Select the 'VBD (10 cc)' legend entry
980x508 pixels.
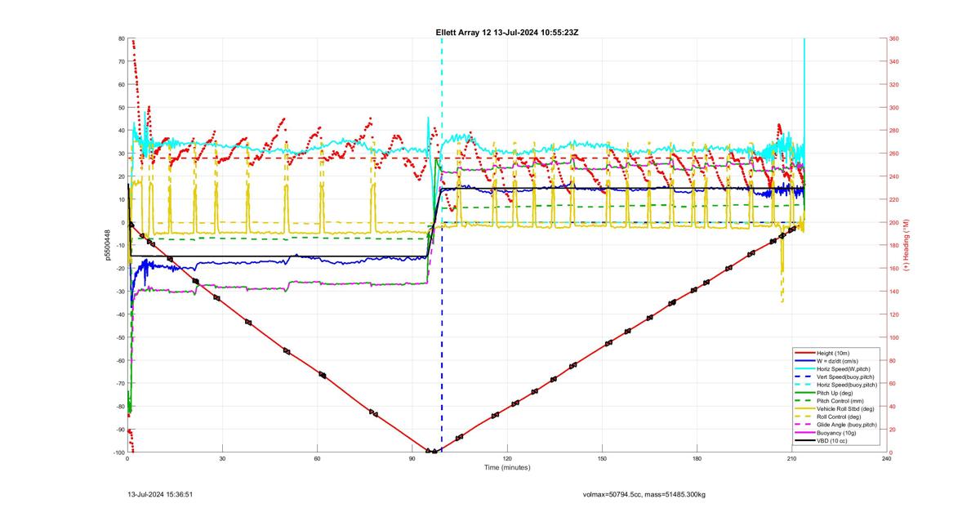click(x=832, y=441)
